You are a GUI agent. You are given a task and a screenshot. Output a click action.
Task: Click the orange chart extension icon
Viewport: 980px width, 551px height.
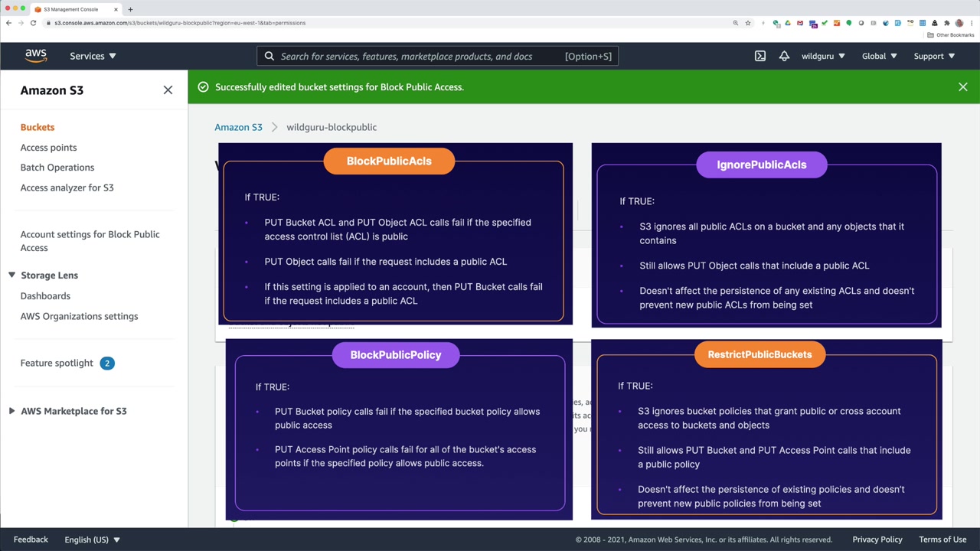click(837, 23)
